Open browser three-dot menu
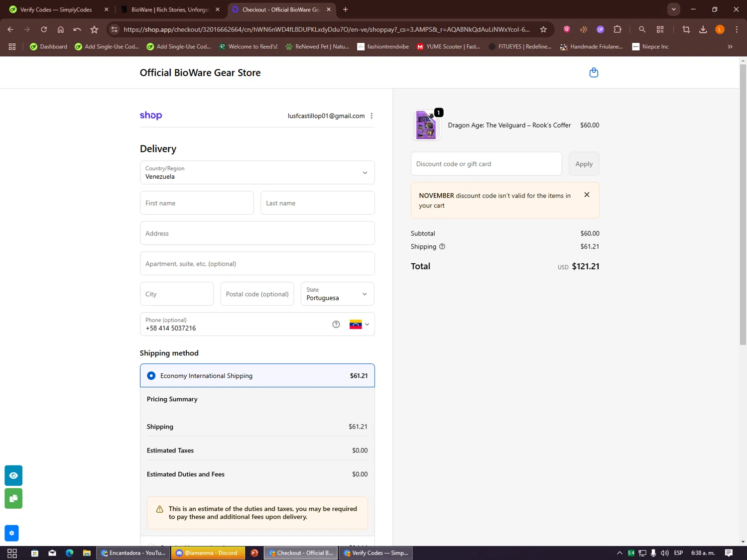Screen dimensions: 747x560 pyautogui.click(x=737, y=29)
